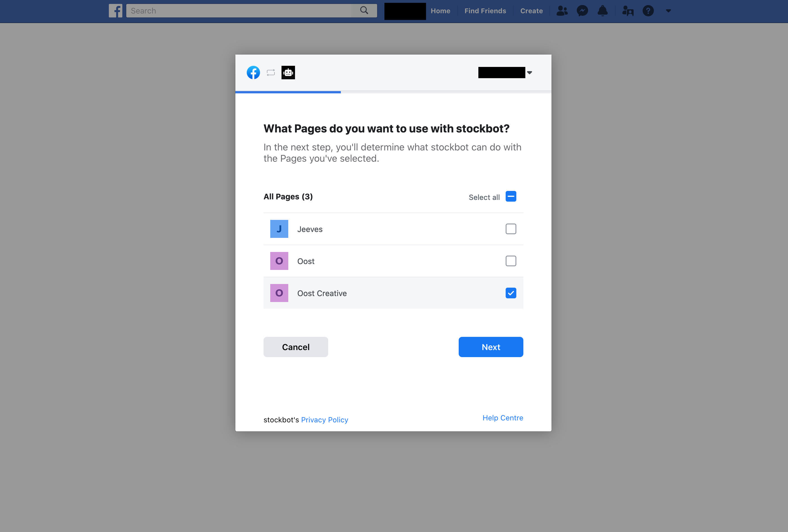The height and width of the screenshot is (532, 788).
Task: Go to Home in the top bar
Action: point(440,11)
